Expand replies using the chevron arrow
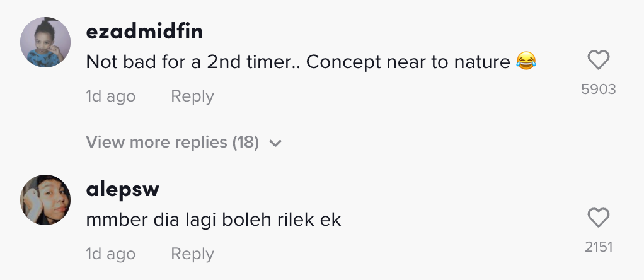The height and width of the screenshot is (280, 644). point(275,143)
